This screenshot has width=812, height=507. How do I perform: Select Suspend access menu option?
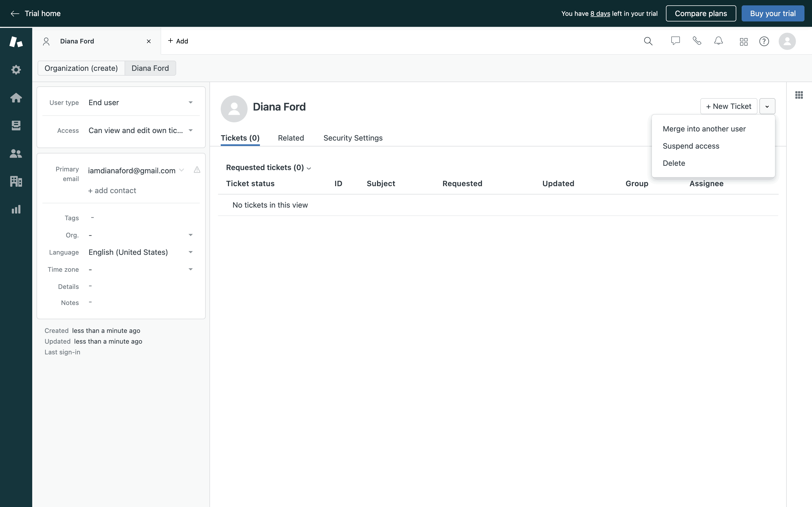tap(691, 146)
